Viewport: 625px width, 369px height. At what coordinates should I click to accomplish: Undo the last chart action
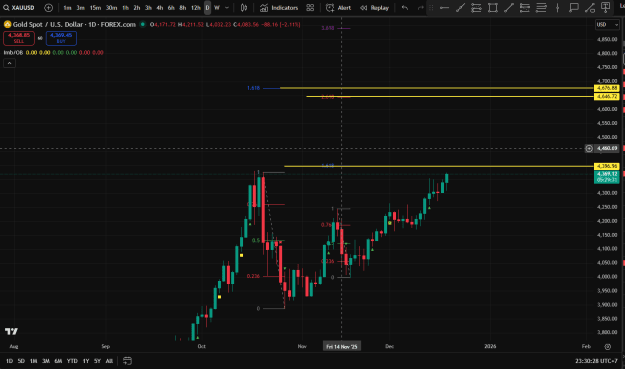click(x=405, y=8)
